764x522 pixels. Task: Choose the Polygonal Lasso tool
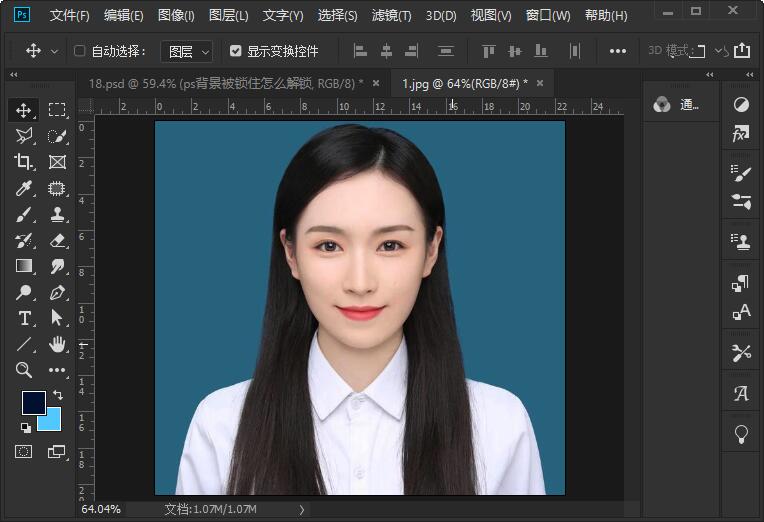23,136
